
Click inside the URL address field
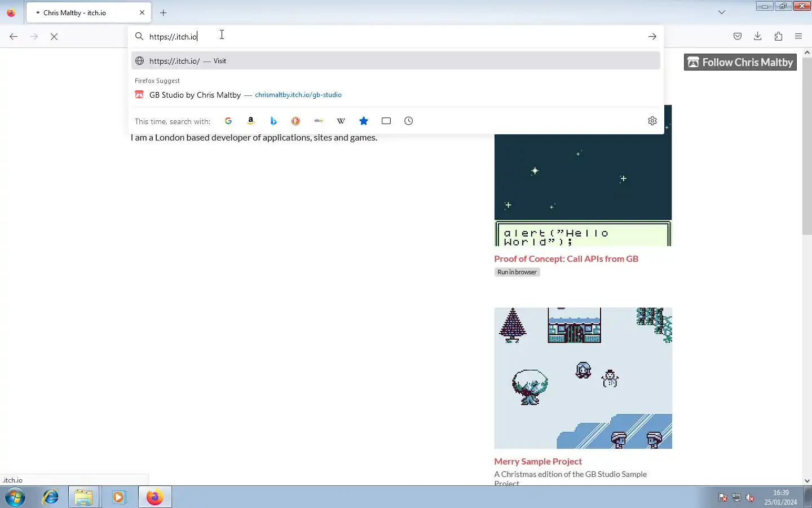(x=395, y=36)
